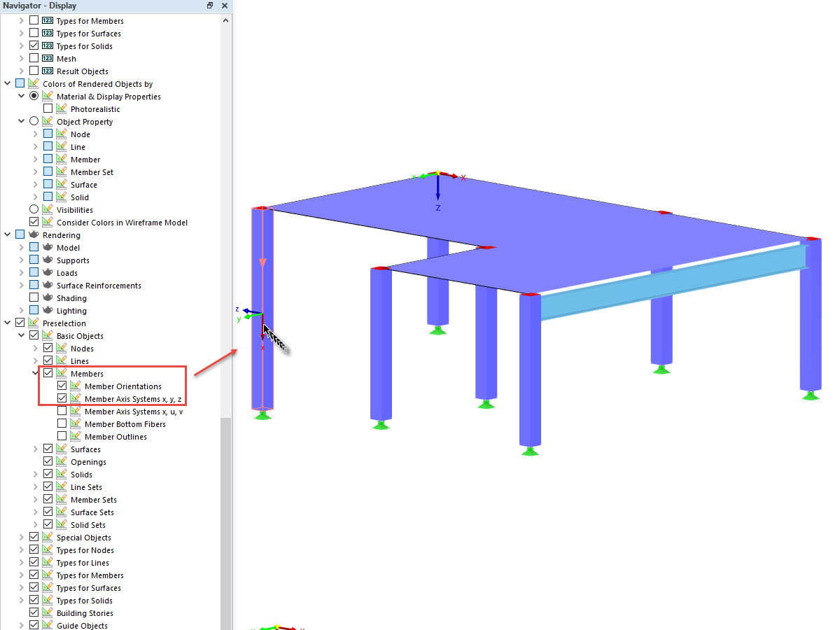
Task: Collapse the Members tree branch
Action: 36,373
